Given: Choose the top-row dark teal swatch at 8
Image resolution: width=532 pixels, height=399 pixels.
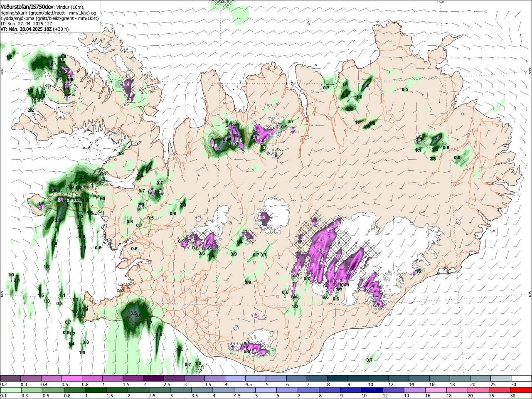Looking at the screenshot, I should point(337,378).
